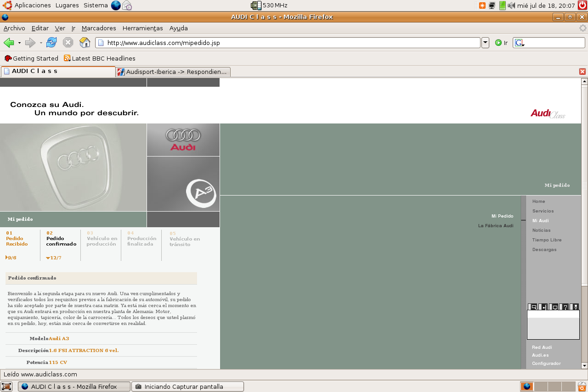Click the question mark help icon
Image resolution: width=588 pixels, height=392 pixels.
565,307
